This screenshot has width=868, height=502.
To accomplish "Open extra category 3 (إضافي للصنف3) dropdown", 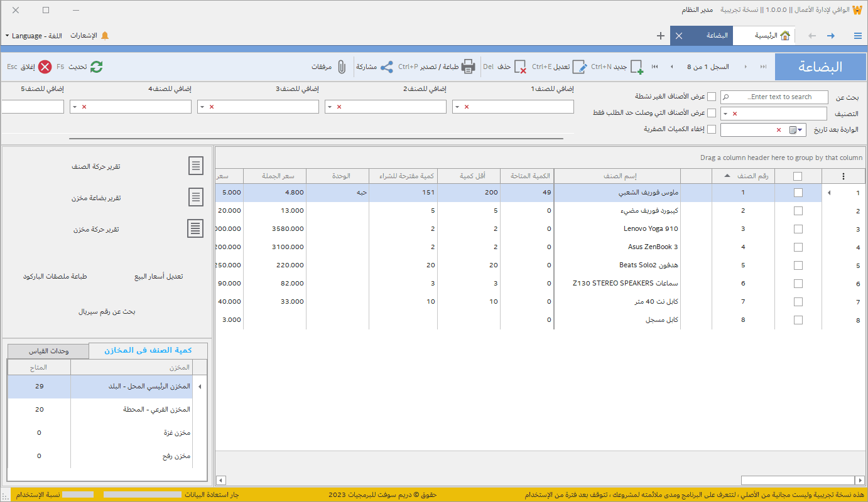I will click(x=202, y=107).
